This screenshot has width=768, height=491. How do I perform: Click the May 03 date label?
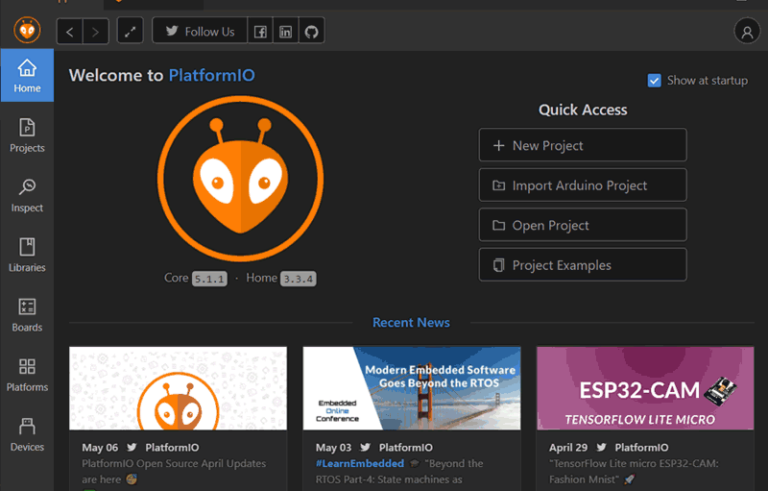[x=334, y=447]
